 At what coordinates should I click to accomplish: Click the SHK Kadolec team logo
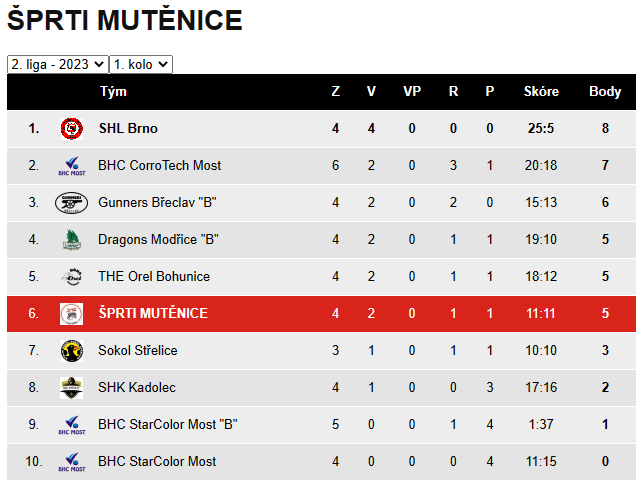click(71, 387)
